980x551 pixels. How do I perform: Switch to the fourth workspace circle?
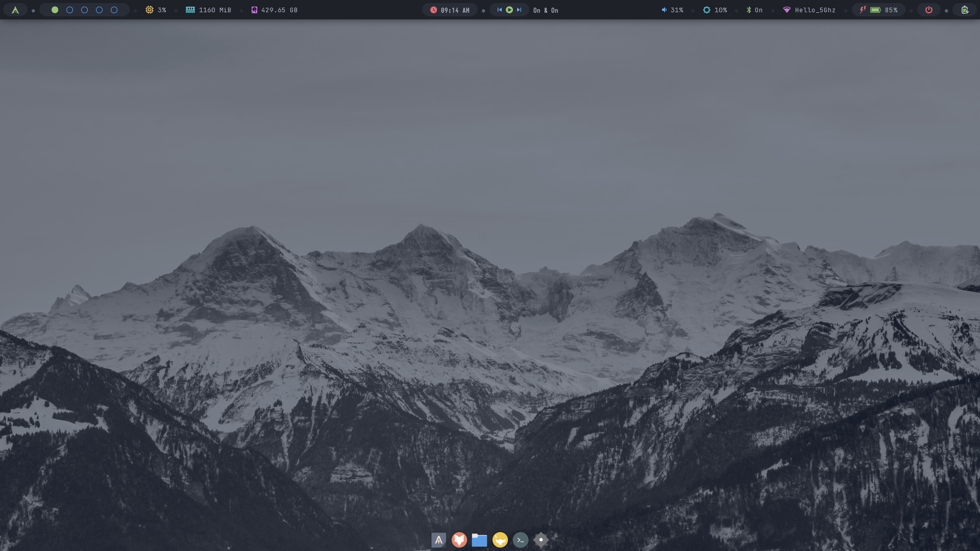tap(99, 10)
